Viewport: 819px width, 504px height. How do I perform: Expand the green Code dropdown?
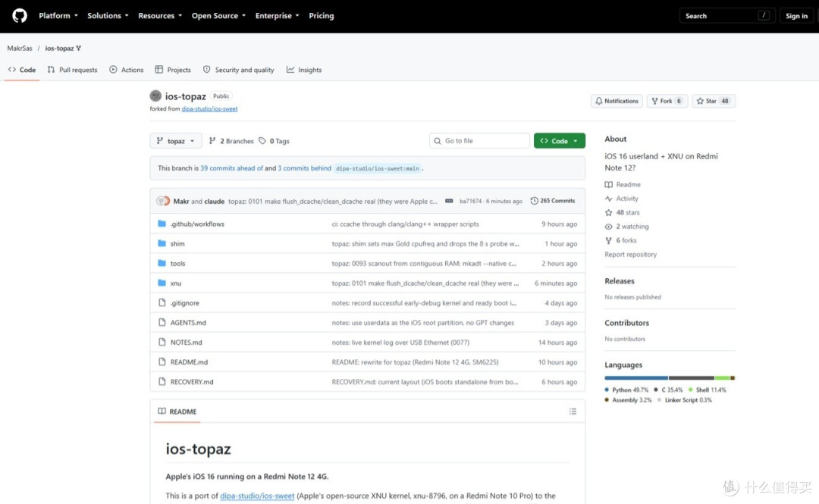click(x=560, y=141)
